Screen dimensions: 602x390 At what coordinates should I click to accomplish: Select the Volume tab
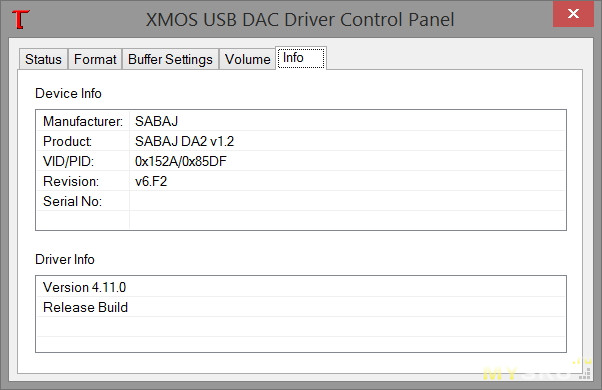(x=248, y=59)
